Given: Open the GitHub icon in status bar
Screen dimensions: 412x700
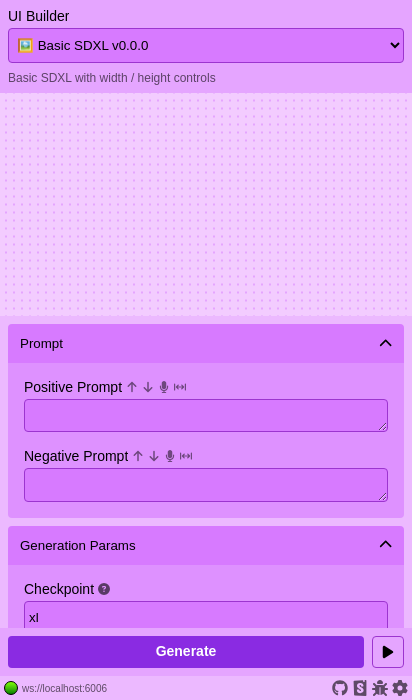Looking at the screenshot, I should tap(340, 688).
